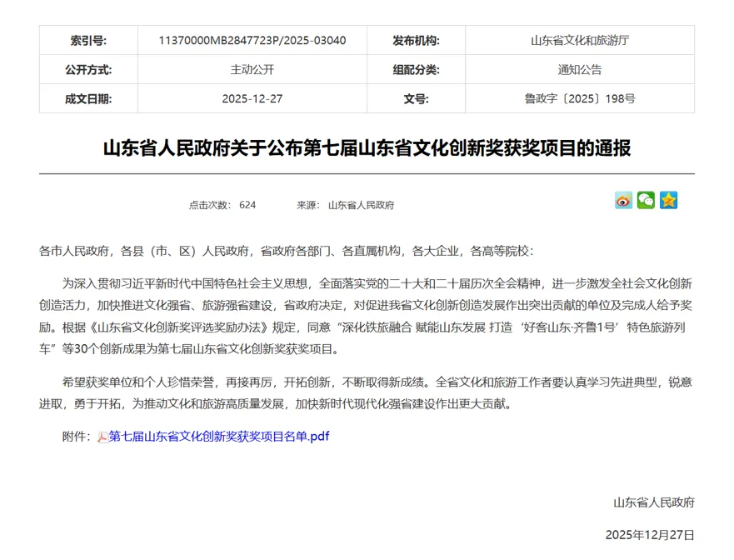Click the 成文日期 label
This screenshot has width=734, height=560.
88,99
